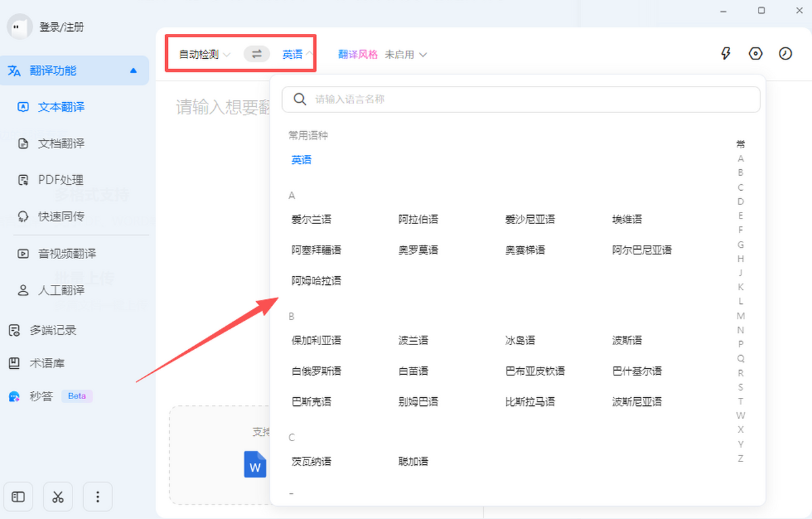Select 阿姆哈拉语 from language list
The width and height of the screenshot is (812, 519).
[317, 281]
